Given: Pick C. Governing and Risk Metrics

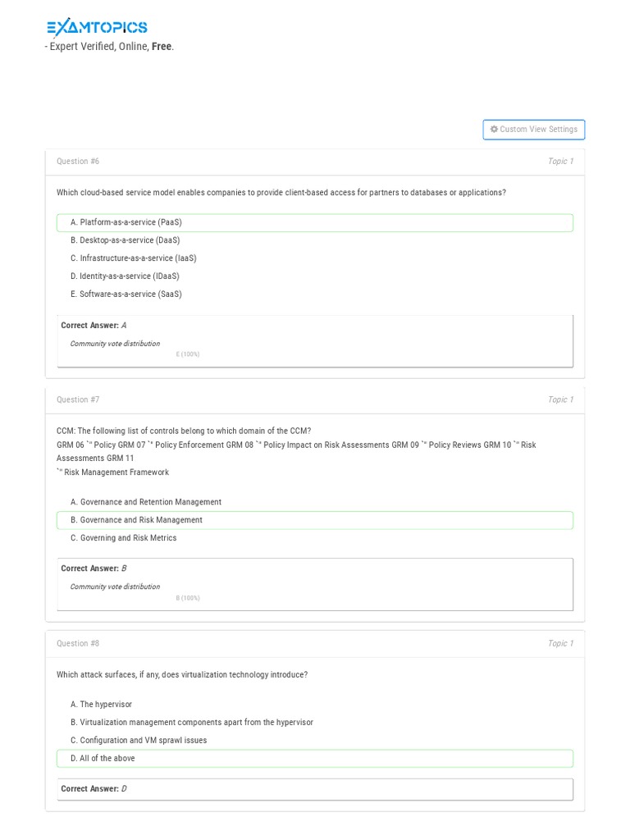Looking at the screenshot, I should [x=123, y=538].
